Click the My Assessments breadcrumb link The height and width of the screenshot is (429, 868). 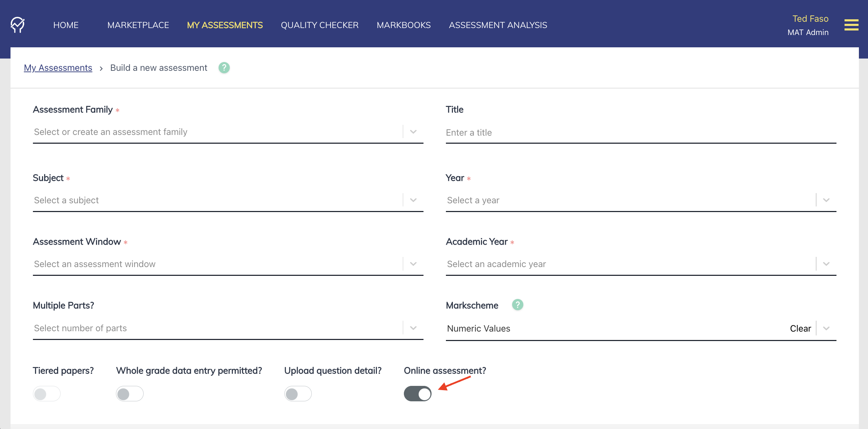tap(58, 68)
